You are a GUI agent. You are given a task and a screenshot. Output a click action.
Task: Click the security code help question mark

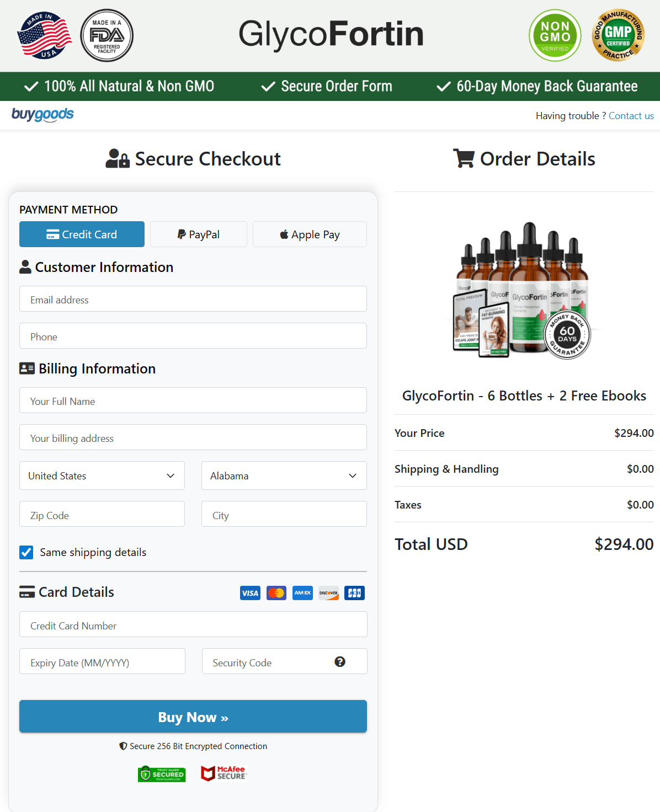[340, 661]
